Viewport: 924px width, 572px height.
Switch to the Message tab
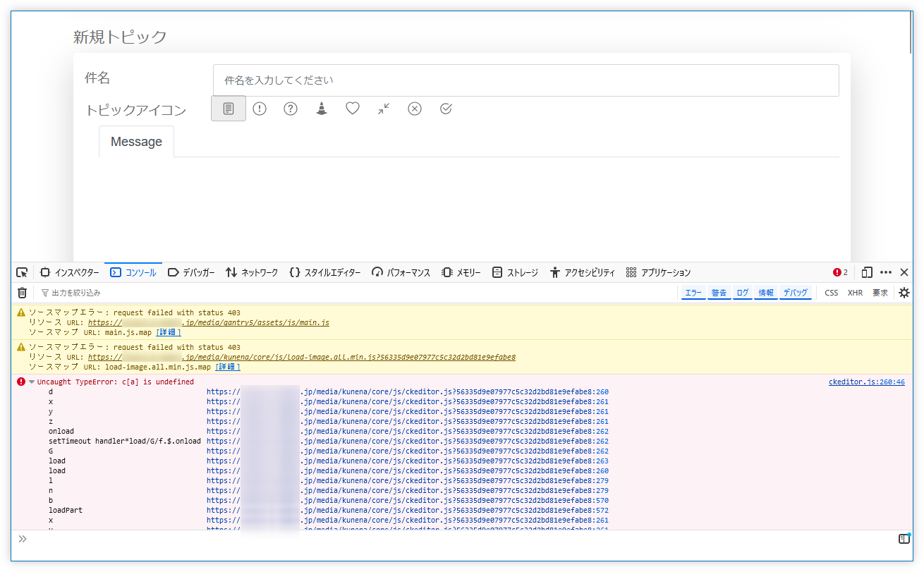(x=136, y=142)
